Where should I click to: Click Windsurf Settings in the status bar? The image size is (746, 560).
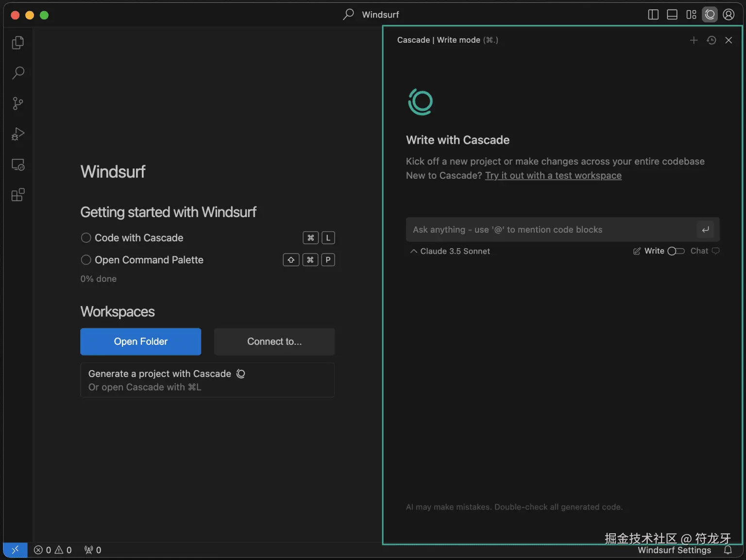(x=674, y=550)
